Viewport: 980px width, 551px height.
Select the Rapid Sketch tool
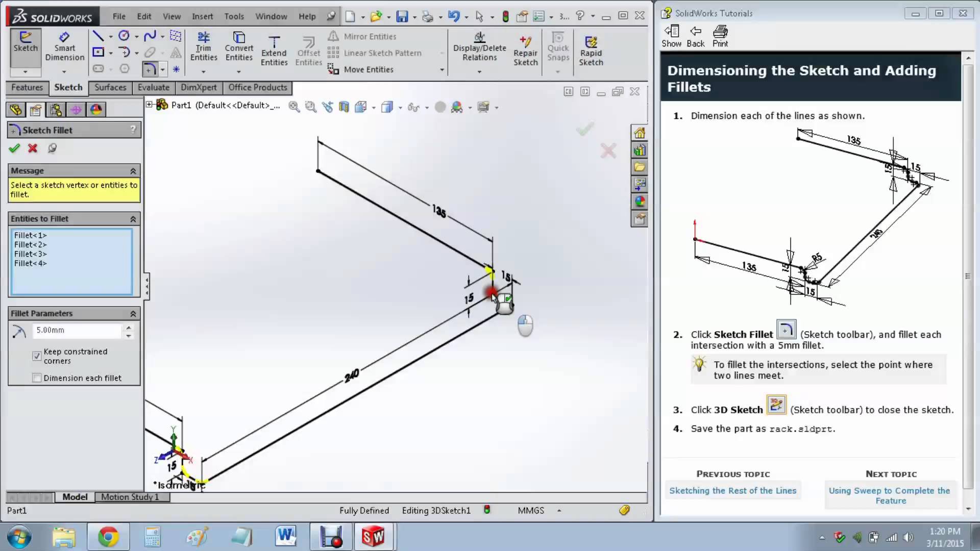[x=591, y=48]
